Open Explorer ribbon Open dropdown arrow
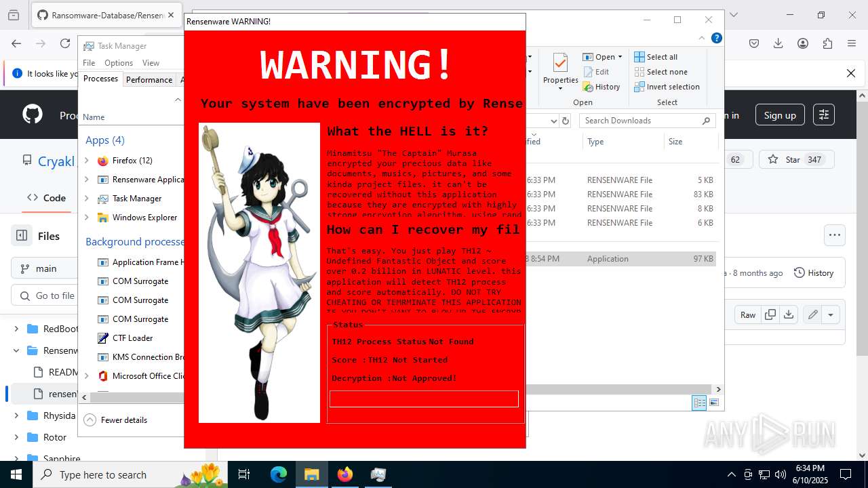This screenshot has width=868, height=488. [620, 57]
